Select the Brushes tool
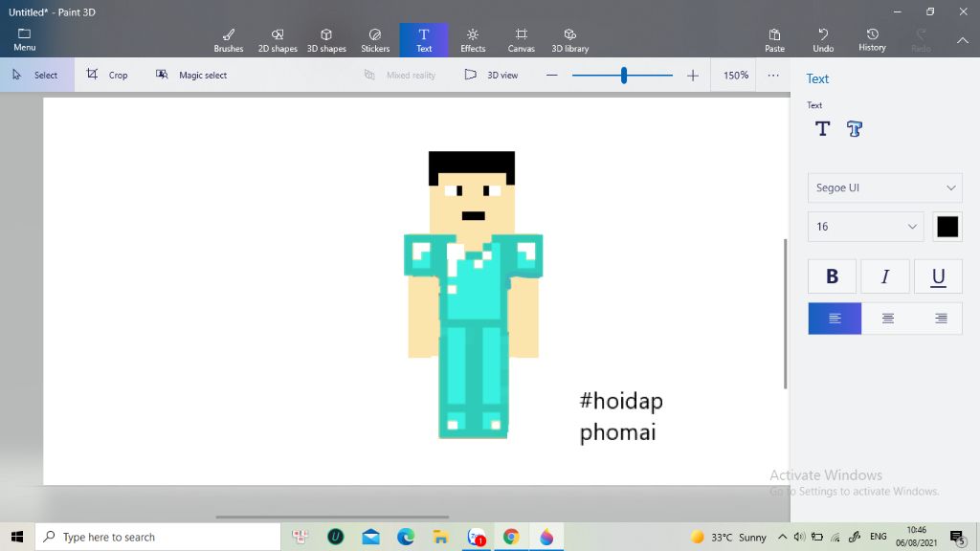 pyautogui.click(x=229, y=40)
